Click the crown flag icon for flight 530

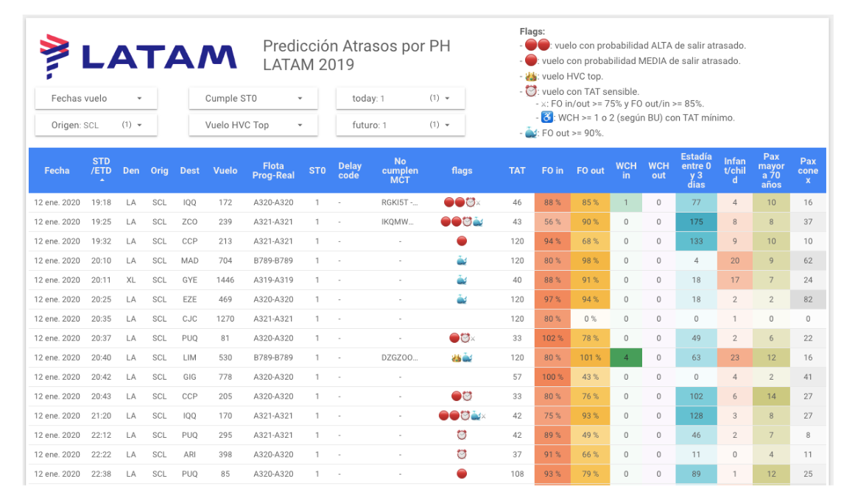click(x=456, y=358)
